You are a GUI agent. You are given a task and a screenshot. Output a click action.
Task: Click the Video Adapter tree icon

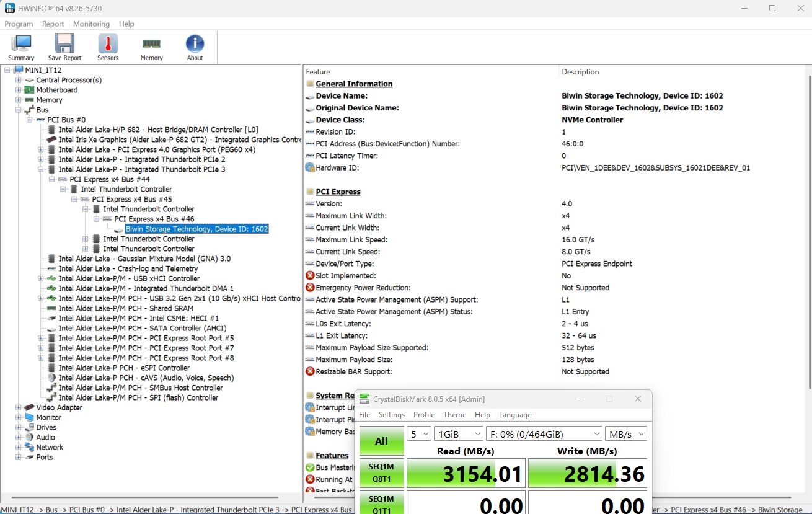point(29,407)
